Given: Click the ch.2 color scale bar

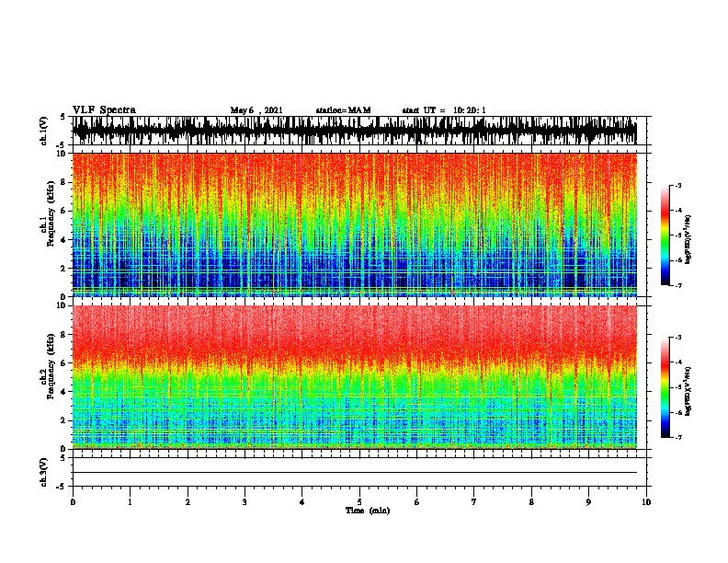Looking at the screenshot, I should 665,387.
